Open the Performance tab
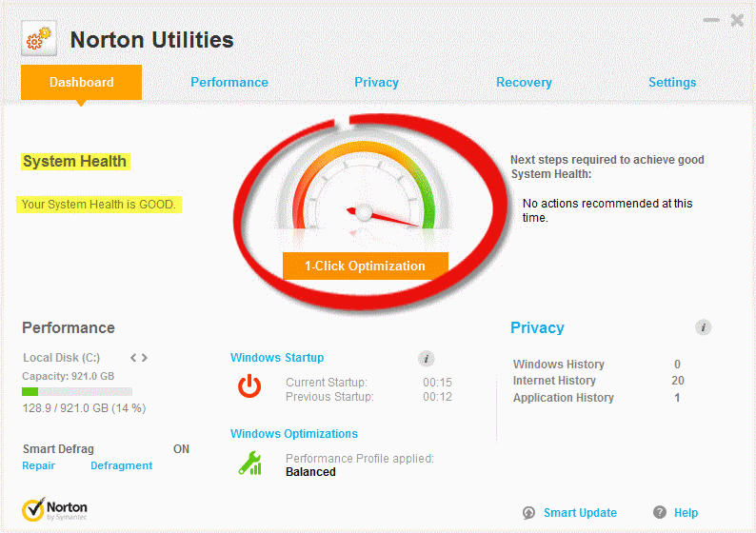756x533 pixels. coord(229,83)
